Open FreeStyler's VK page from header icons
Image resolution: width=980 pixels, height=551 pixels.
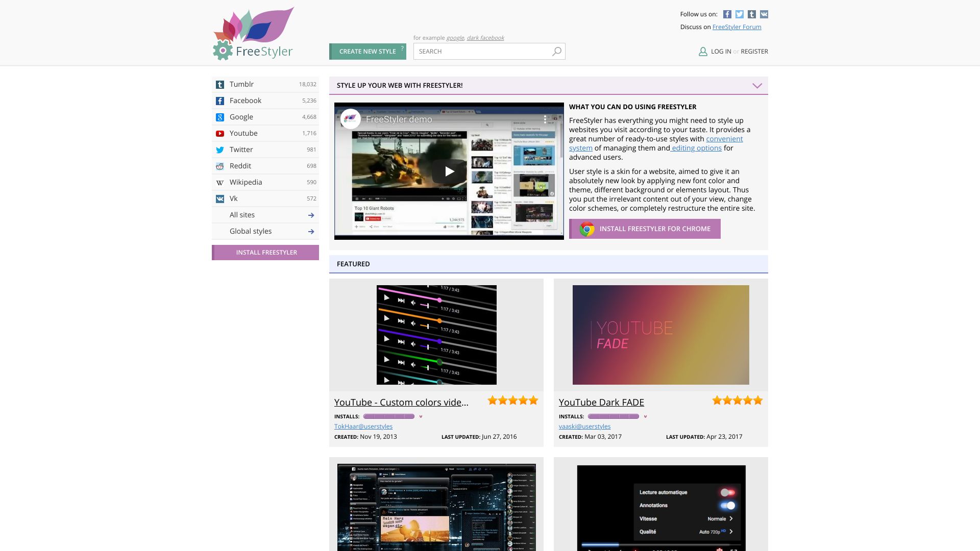pos(764,14)
